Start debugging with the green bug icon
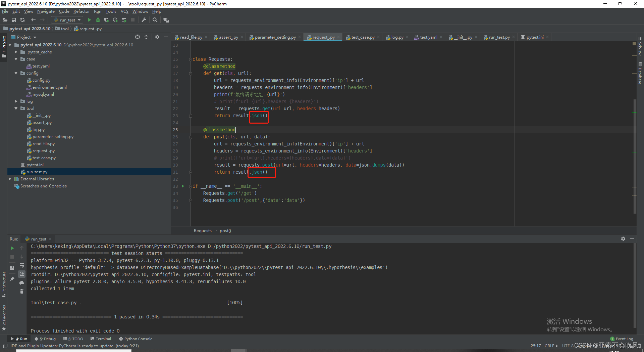This screenshot has height=352, width=644. 98,20
